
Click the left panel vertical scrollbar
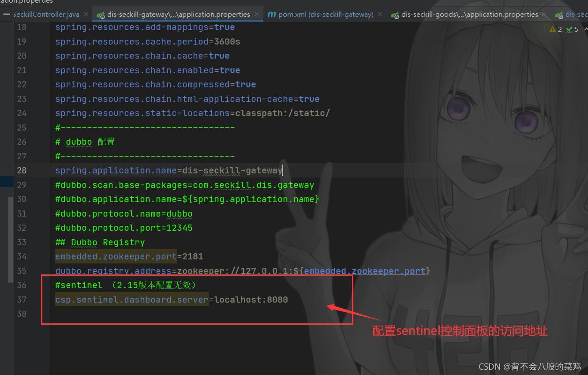(11, 240)
